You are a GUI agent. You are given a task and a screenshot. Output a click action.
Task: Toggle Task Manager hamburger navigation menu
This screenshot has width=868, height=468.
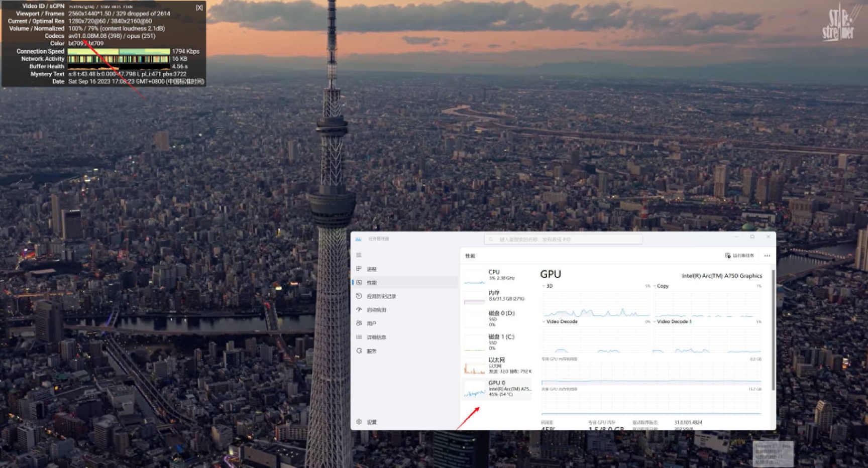pos(359,255)
